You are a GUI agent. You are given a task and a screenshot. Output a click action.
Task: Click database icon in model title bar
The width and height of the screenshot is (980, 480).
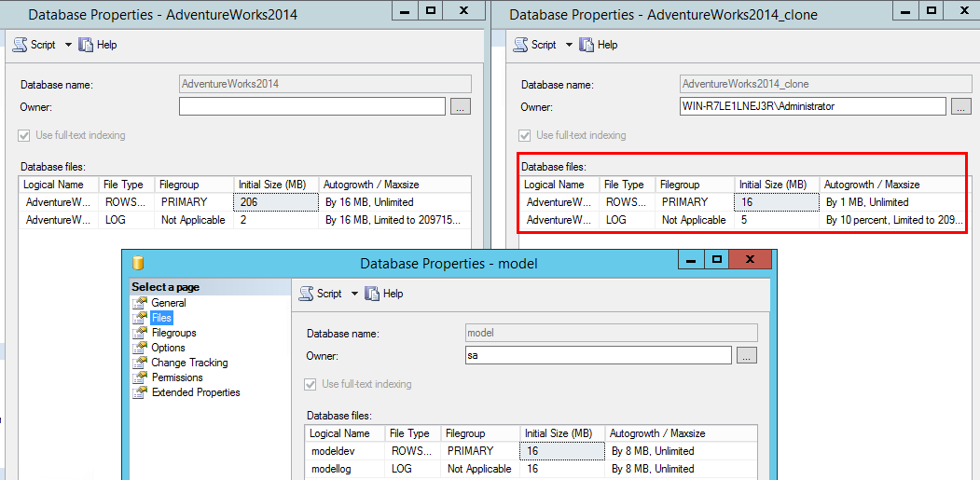[x=138, y=263]
